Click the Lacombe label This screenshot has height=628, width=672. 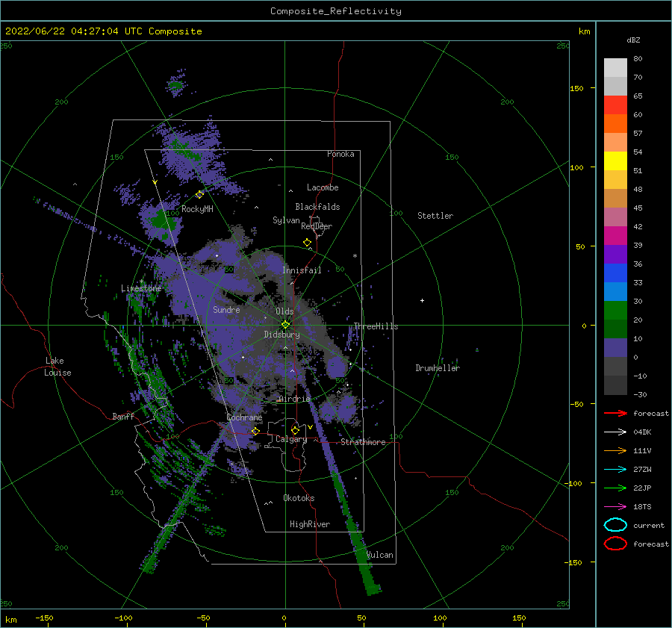coord(323,187)
